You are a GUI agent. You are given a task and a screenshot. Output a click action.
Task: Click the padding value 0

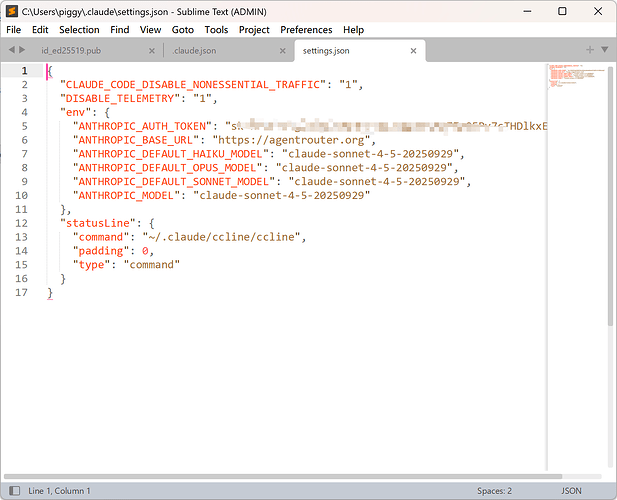click(145, 251)
